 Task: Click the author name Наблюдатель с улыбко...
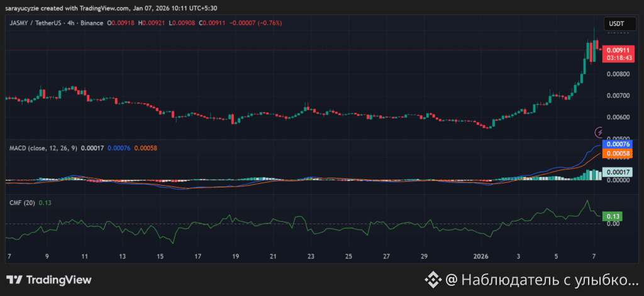click(550, 280)
